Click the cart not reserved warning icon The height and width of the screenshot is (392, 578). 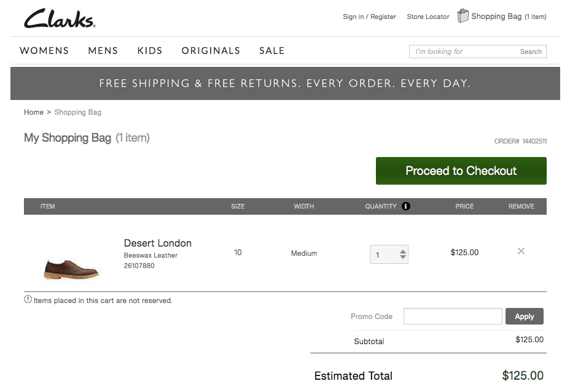[28, 299]
